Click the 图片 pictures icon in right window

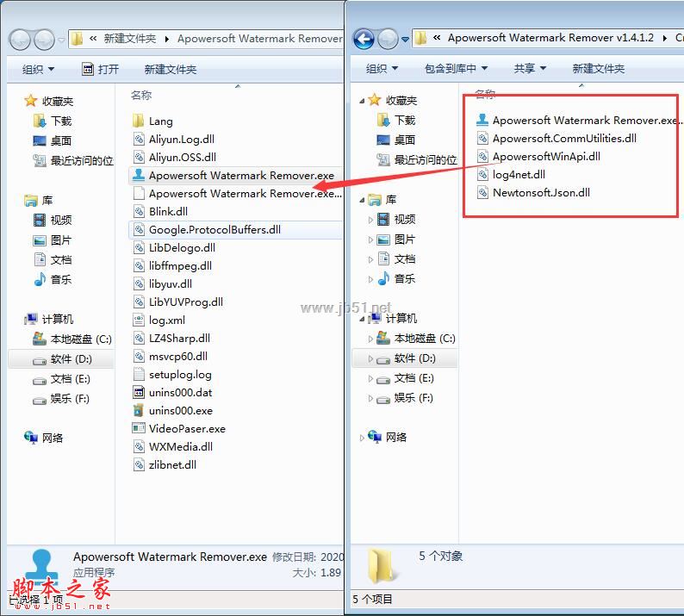coord(383,239)
